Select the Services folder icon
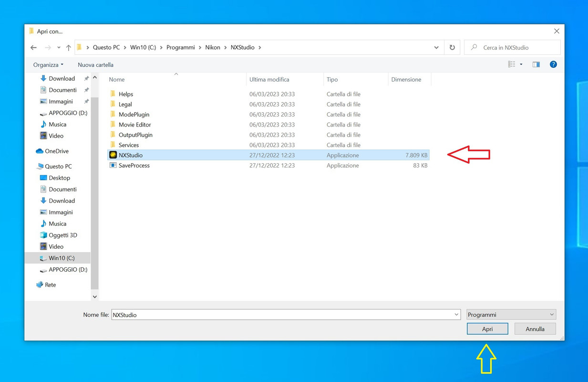Image resolution: width=588 pixels, height=382 pixels. click(113, 145)
